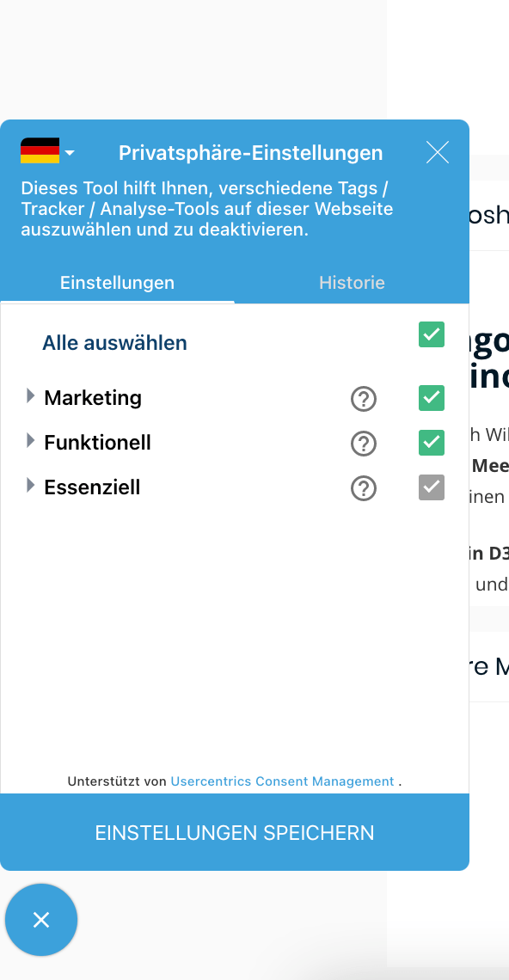Open the help icon next to Funktionell
This screenshot has height=980, width=509.
pyautogui.click(x=363, y=444)
